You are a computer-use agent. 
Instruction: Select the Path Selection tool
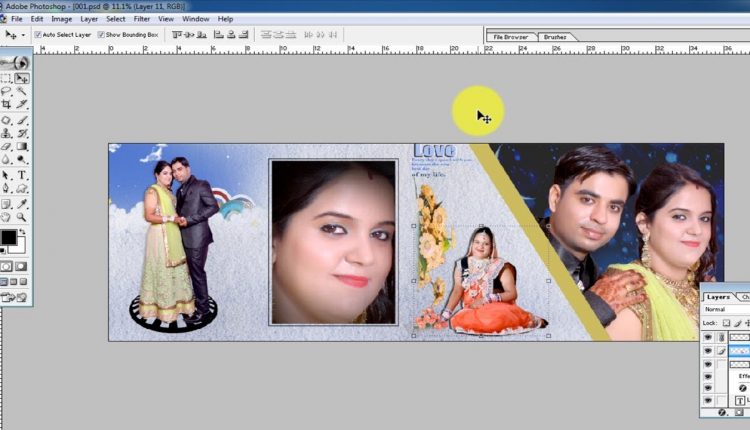click(6, 175)
